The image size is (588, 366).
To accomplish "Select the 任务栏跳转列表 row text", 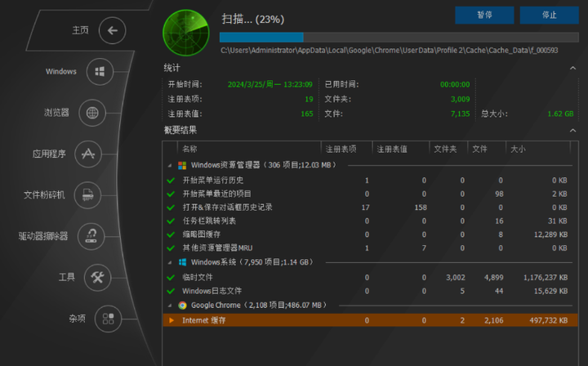I will 209,221.
